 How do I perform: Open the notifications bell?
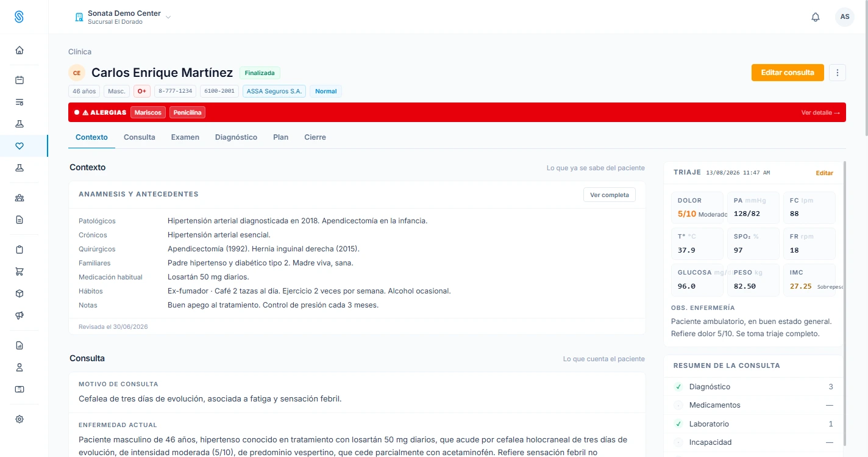pyautogui.click(x=816, y=17)
